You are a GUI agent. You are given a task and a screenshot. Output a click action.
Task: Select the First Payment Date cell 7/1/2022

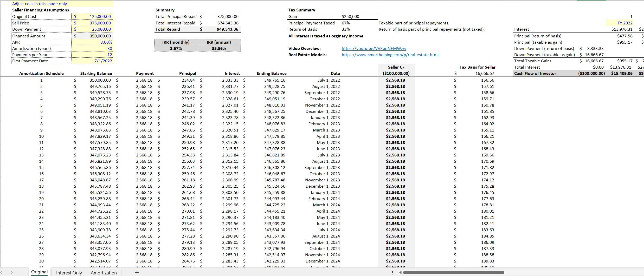(x=92, y=61)
